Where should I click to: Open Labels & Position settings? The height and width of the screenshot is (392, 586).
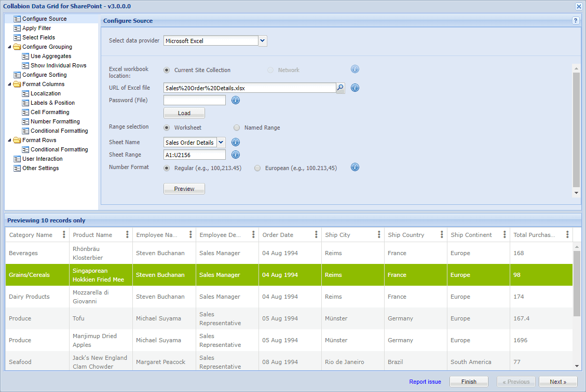tap(53, 103)
